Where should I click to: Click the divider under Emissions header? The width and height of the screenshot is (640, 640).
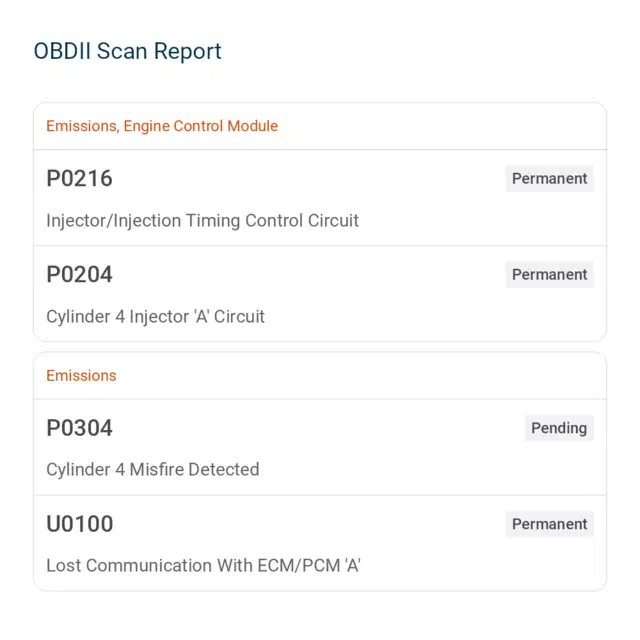320,399
